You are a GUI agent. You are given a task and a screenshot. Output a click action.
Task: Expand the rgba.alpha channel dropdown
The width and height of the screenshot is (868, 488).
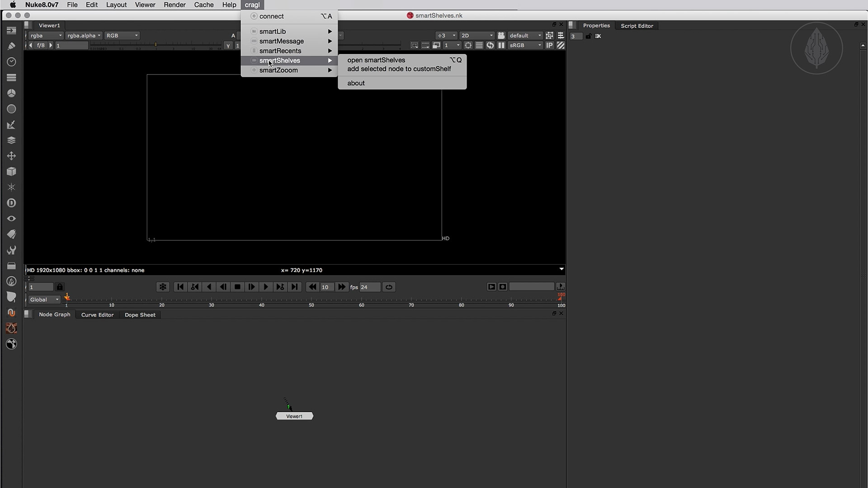click(83, 35)
